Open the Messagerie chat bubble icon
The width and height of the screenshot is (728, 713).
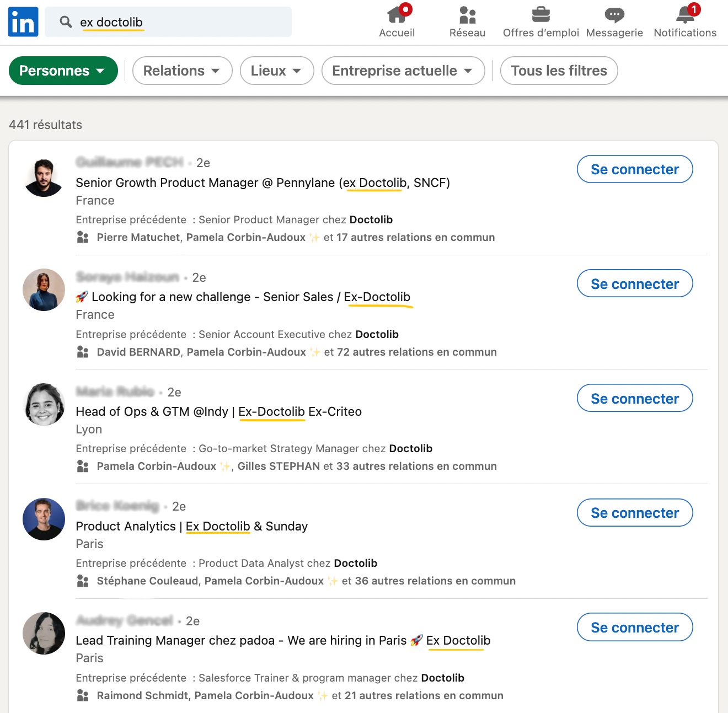point(614,15)
